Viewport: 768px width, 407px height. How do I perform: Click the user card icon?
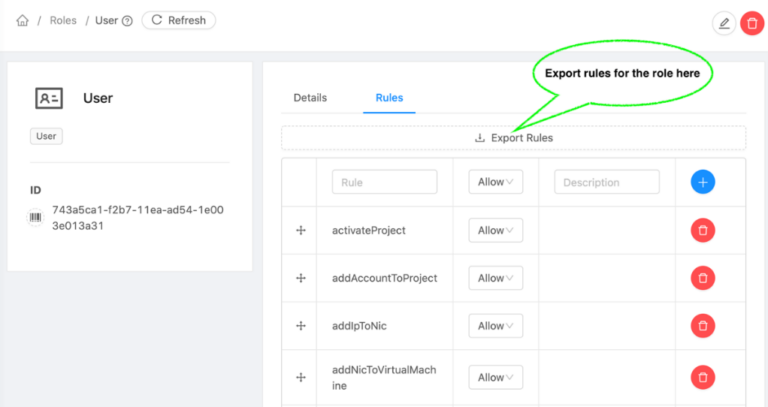[49, 98]
